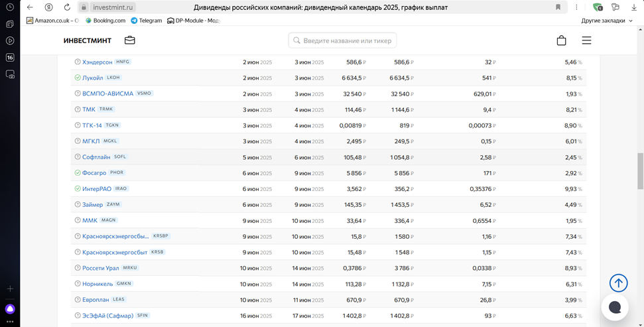The height and width of the screenshot is (327, 644).
Task: Open the МГКЛ company link
Action: coord(91,141)
